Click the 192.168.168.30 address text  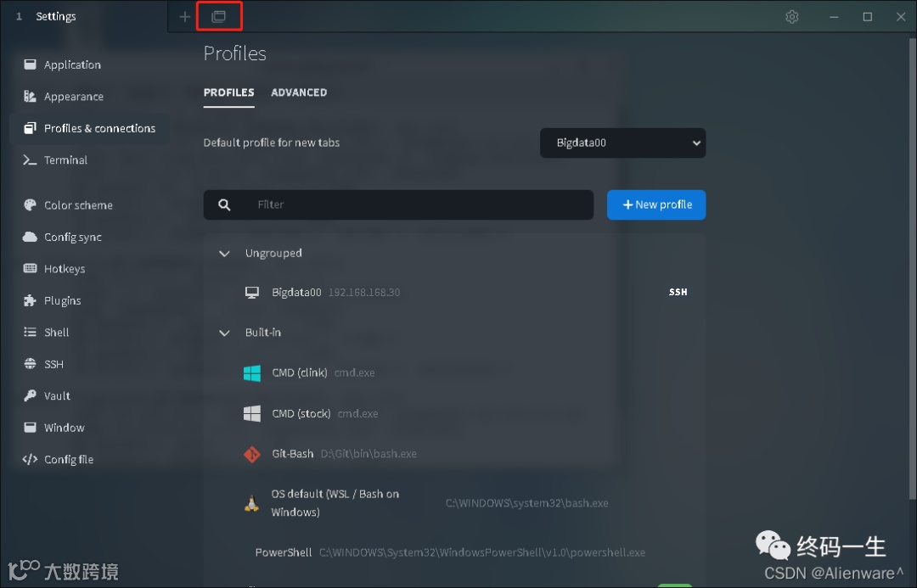pos(364,292)
